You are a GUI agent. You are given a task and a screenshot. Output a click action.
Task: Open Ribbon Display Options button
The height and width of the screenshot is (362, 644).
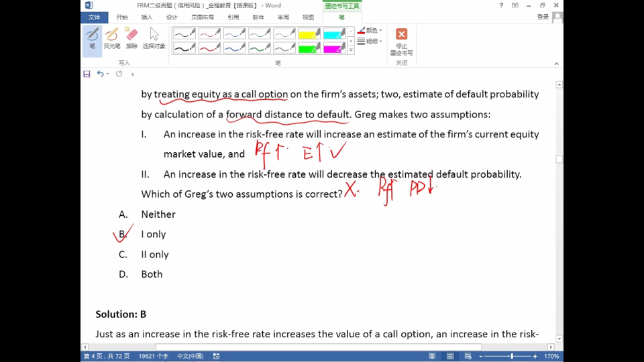tap(515, 5)
